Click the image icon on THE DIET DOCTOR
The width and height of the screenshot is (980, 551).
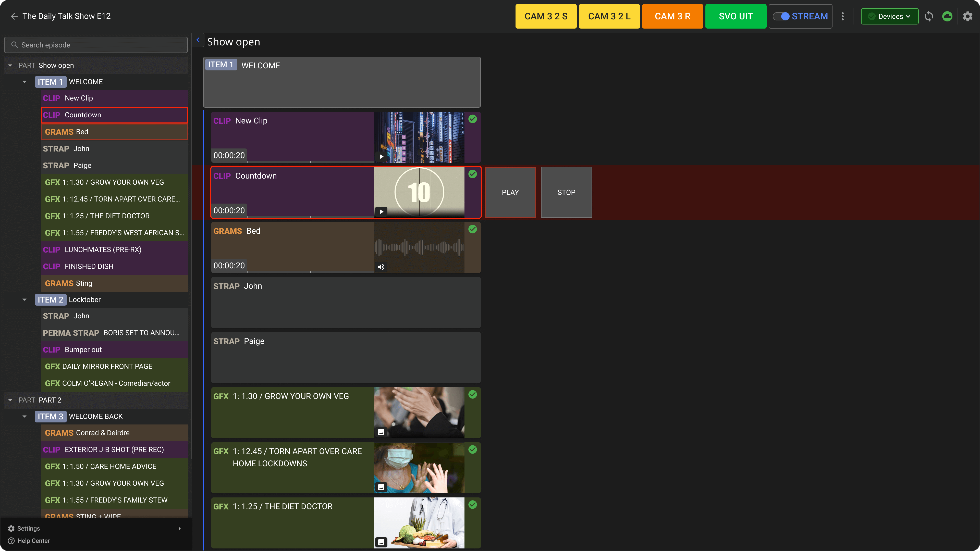381,542
